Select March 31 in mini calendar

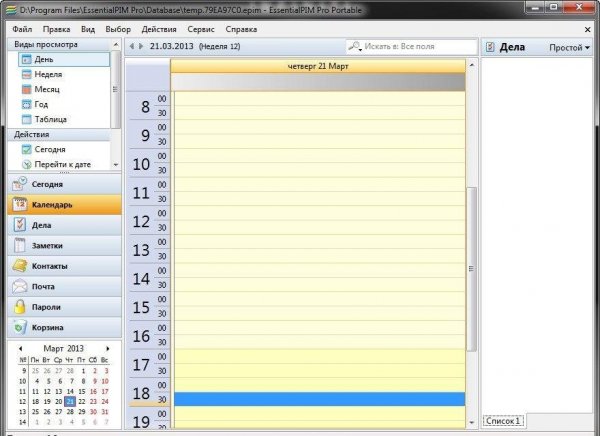(x=105, y=412)
